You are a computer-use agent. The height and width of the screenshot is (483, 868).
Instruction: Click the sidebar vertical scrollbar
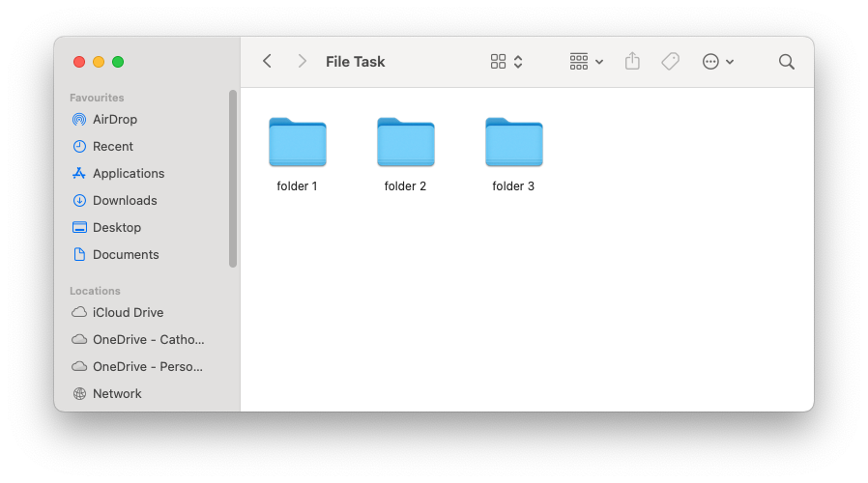point(232,179)
